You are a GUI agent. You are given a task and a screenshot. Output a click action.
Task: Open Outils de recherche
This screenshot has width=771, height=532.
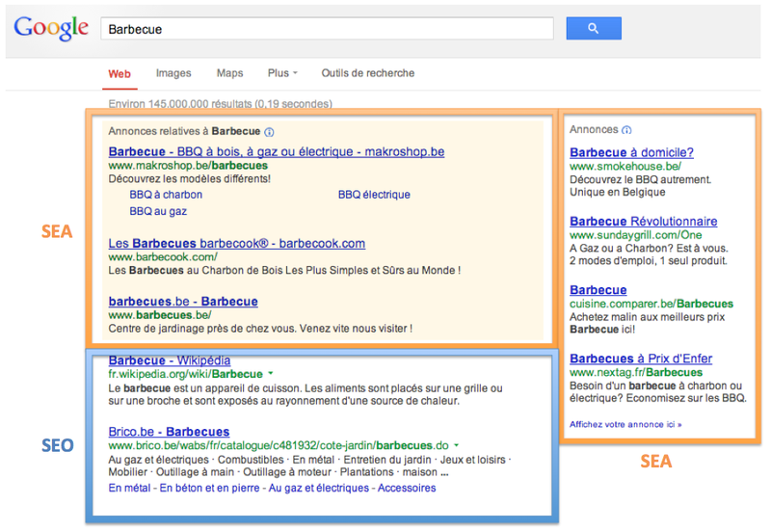click(x=368, y=73)
